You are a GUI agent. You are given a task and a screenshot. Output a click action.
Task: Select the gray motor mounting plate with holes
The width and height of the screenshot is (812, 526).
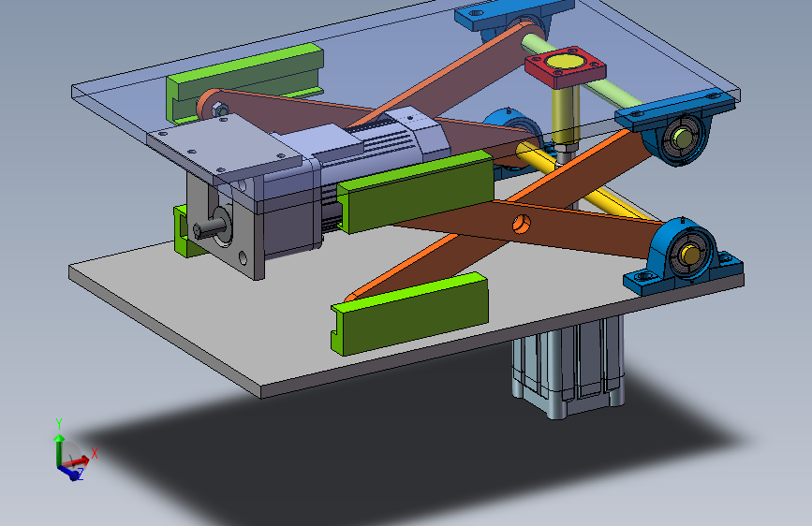click(x=224, y=147)
